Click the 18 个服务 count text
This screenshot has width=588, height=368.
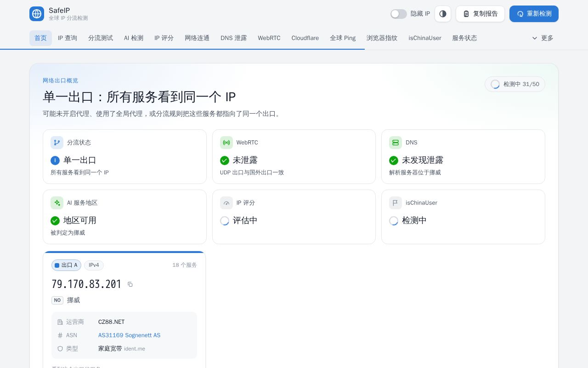tap(185, 265)
